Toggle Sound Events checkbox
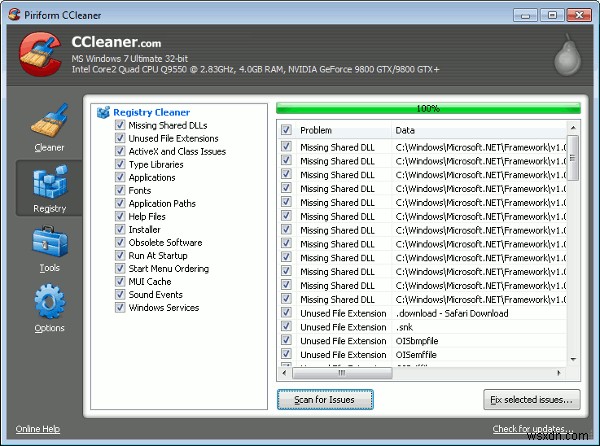600x446 pixels. (120, 294)
